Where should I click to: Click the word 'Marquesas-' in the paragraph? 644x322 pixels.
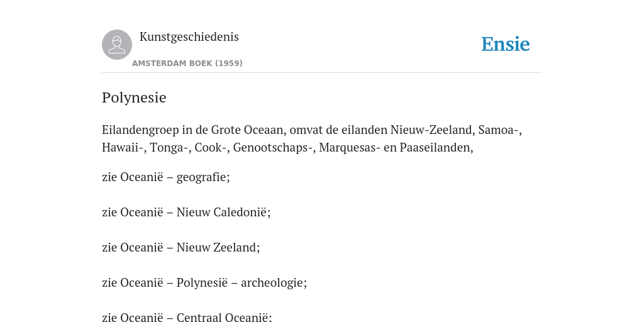(350, 147)
